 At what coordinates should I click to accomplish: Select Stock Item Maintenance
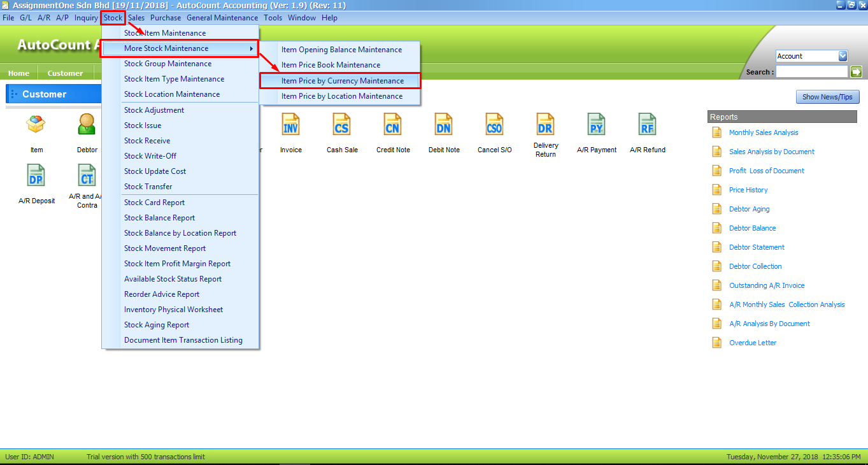(x=180, y=33)
